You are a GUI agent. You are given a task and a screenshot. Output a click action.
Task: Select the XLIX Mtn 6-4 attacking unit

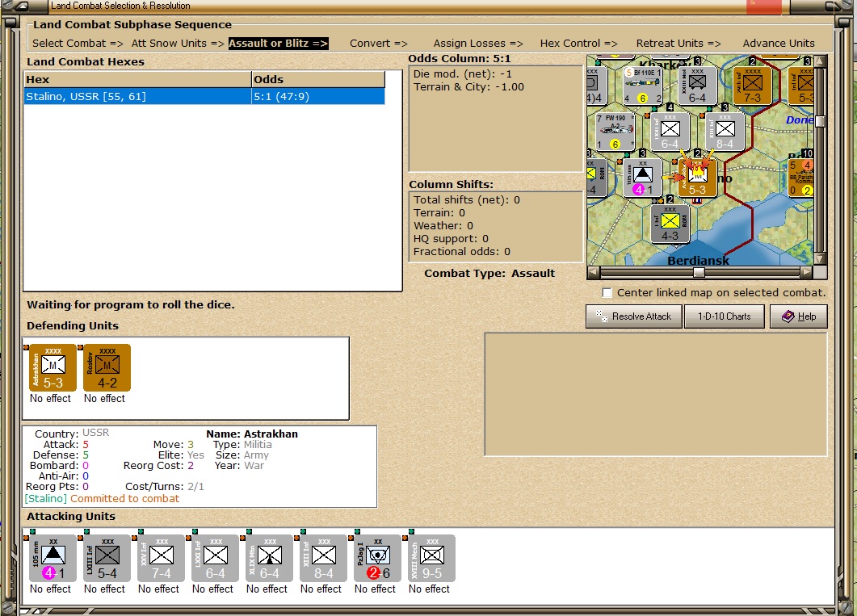(x=267, y=559)
